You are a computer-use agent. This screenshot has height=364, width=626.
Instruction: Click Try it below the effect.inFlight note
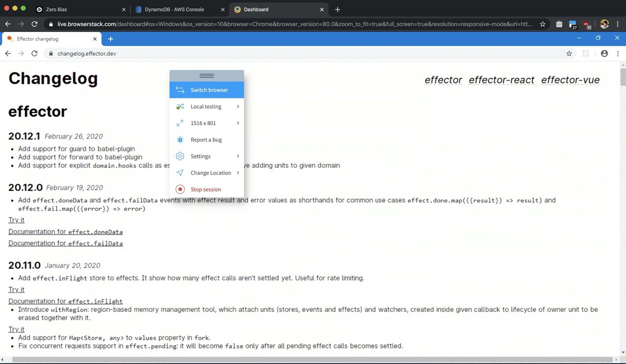(16, 290)
